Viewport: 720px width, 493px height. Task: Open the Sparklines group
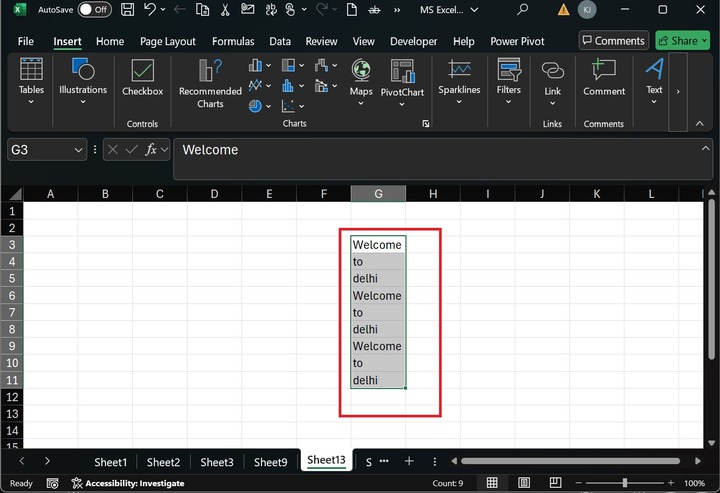(x=459, y=78)
